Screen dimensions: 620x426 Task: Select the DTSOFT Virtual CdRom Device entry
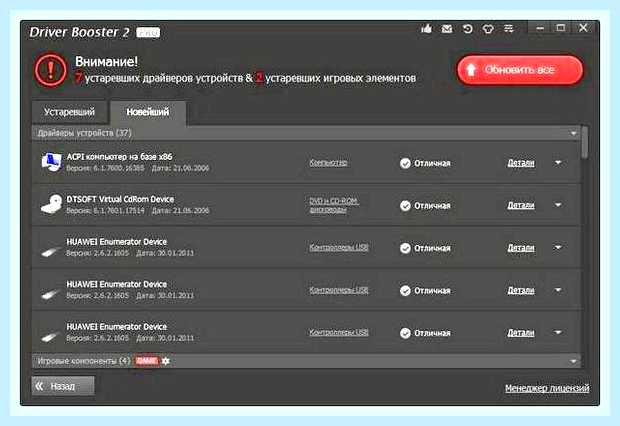point(306,205)
